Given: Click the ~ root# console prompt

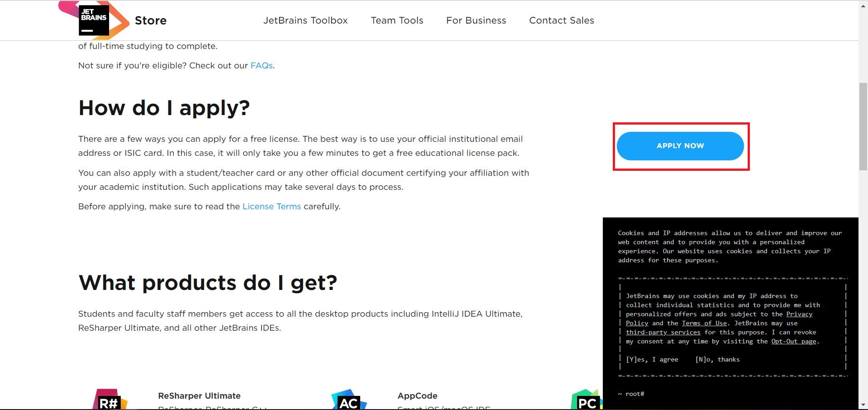Looking at the screenshot, I should click(x=631, y=394).
